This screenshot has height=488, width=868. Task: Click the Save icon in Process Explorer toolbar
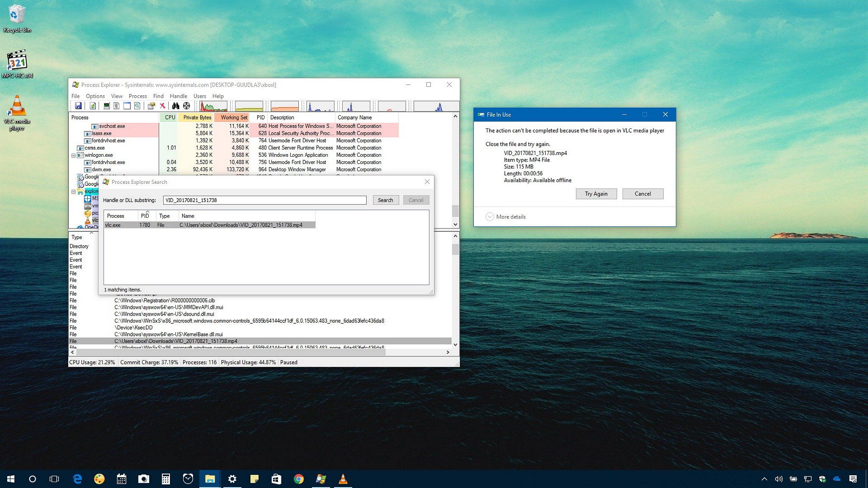point(78,106)
